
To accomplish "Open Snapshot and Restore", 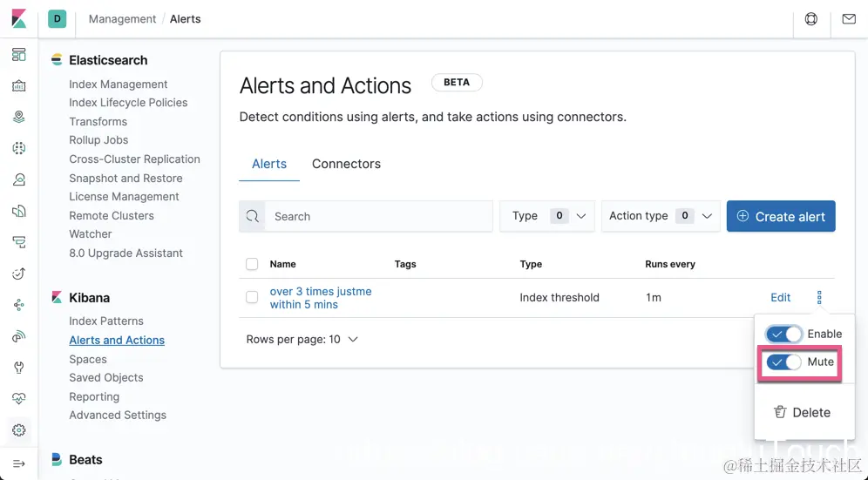I will [x=125, y=179].
